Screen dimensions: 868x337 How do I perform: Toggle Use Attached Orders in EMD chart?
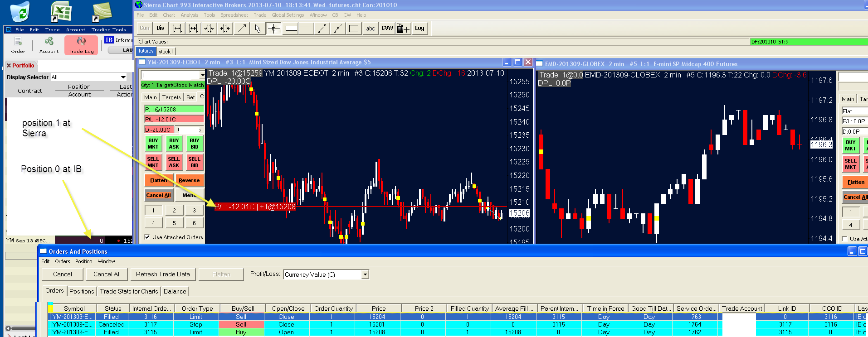844,239
